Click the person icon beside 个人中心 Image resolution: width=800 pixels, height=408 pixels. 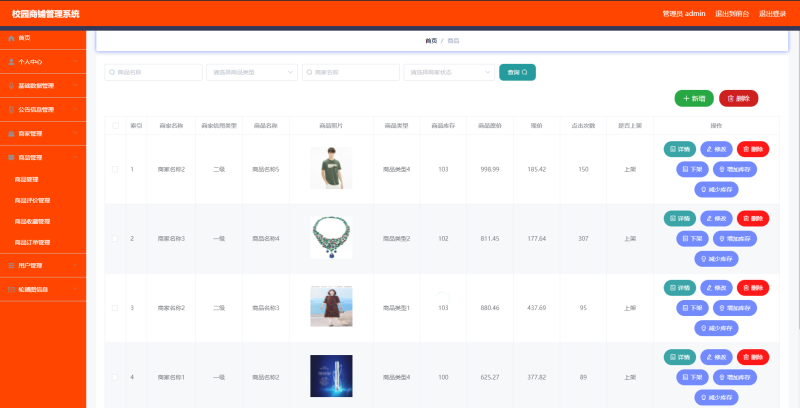tap(11, 62)
